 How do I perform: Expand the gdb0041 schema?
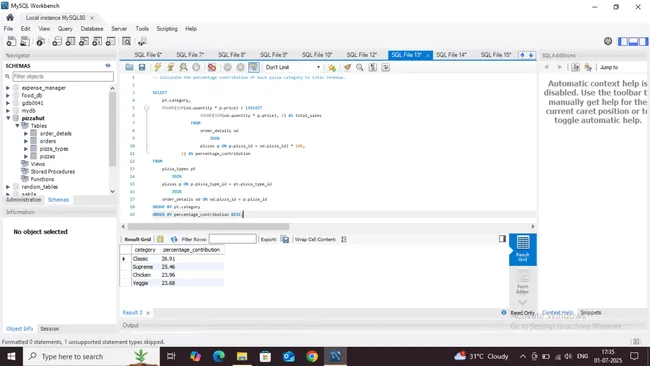coord(7,103)
